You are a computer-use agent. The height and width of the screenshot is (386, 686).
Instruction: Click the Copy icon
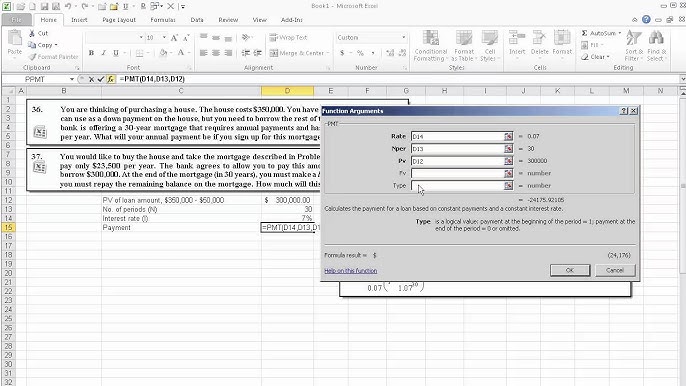32,45
